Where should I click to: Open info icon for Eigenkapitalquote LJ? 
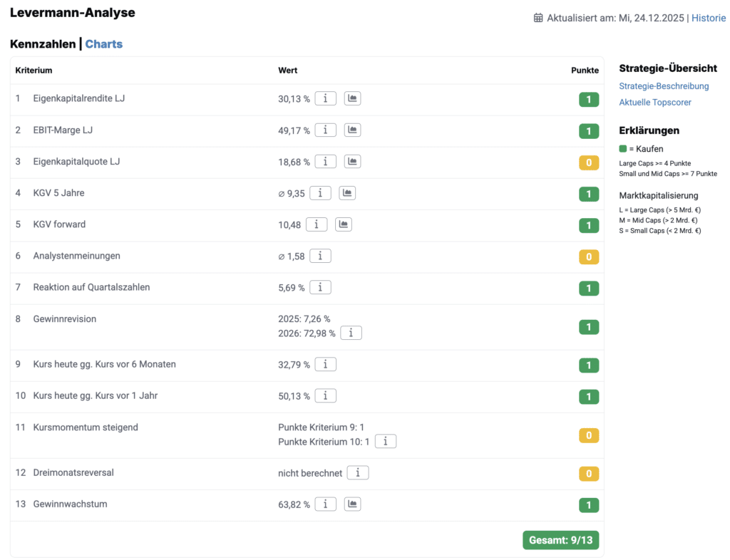pos(325,161)
